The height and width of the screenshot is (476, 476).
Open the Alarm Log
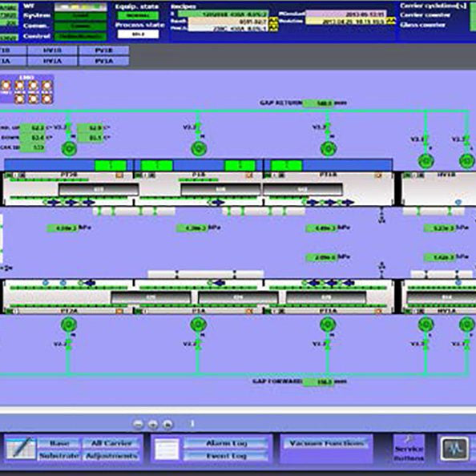point(226,443)
